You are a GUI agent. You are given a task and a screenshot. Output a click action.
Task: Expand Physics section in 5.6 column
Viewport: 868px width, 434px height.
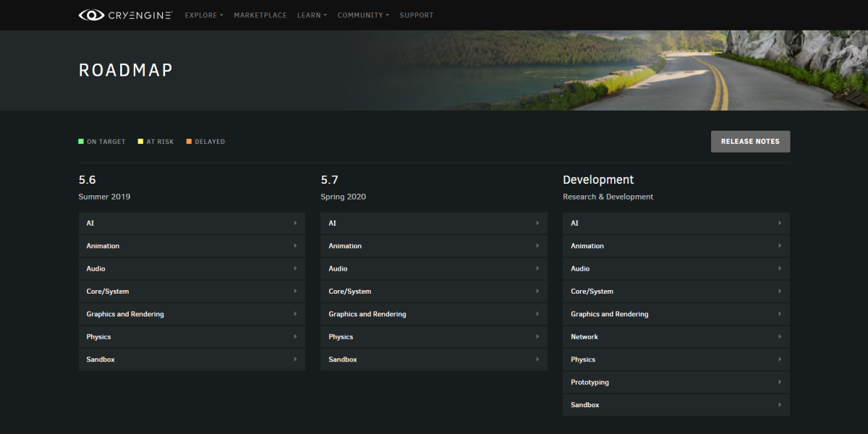[x=192, y=336]
